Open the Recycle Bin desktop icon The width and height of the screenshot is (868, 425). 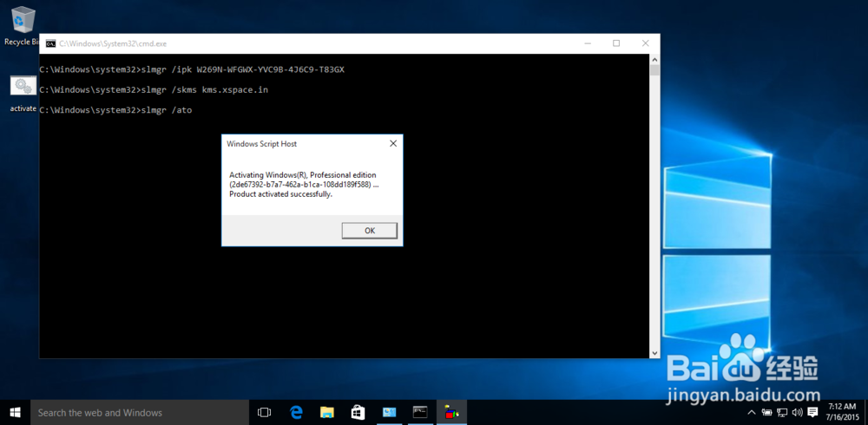click(23, 25)
